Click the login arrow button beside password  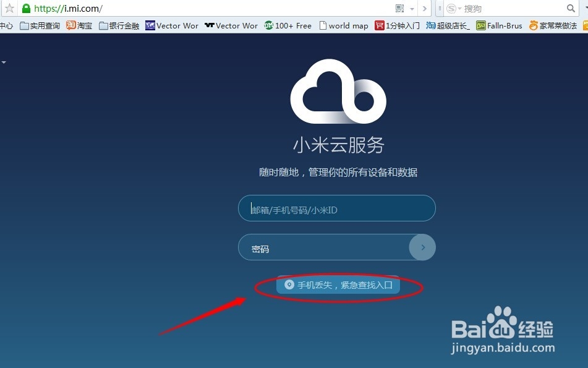pyautogui.click(x=423, y=247)
